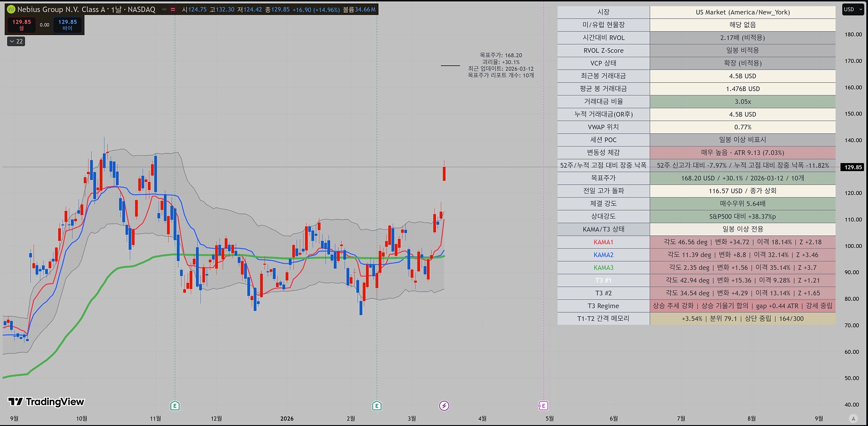This screenshot has width=868, height=426.
Task: Click the Nebius Group N.V. Class A title
Action: coord(61,9)
